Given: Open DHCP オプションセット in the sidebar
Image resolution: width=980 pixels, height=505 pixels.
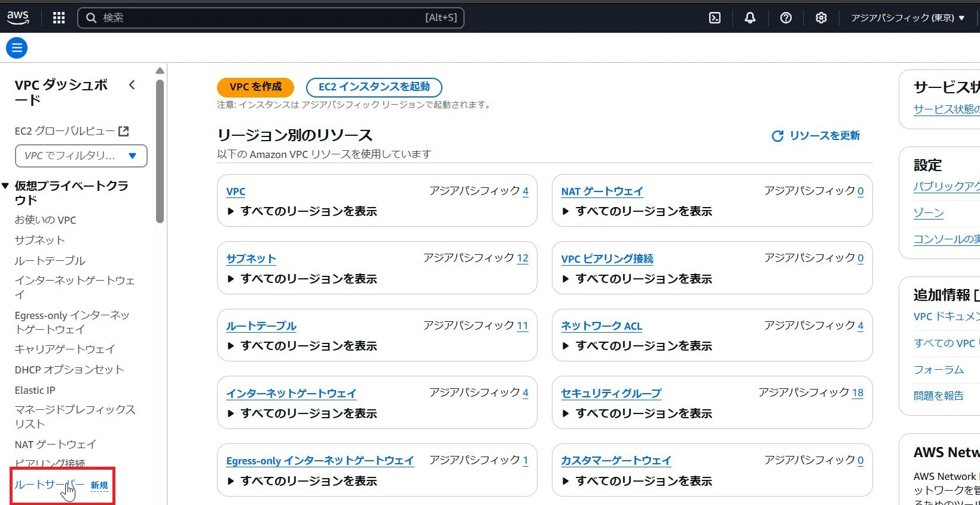Looking at the screenshot, I should (69, 370).
